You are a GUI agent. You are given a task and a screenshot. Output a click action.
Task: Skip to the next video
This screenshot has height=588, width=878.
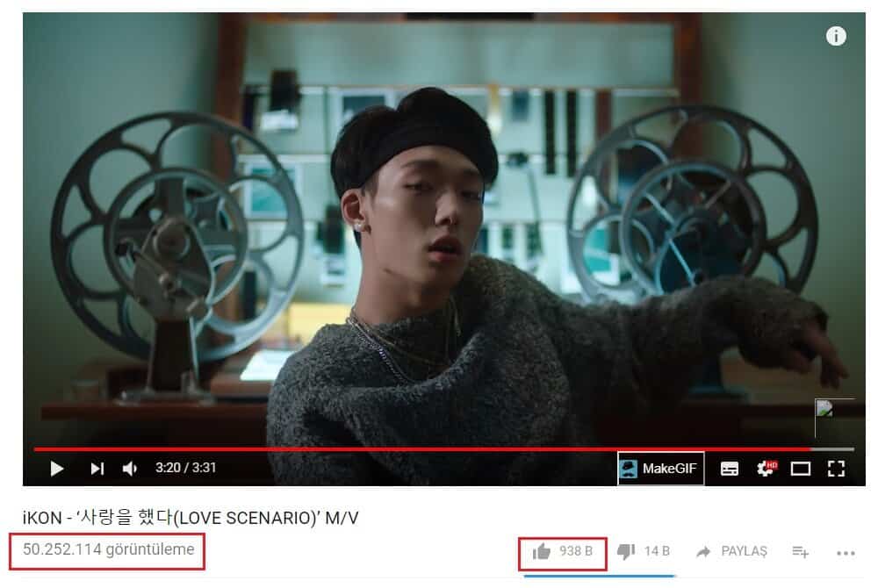tap(97, 469)
